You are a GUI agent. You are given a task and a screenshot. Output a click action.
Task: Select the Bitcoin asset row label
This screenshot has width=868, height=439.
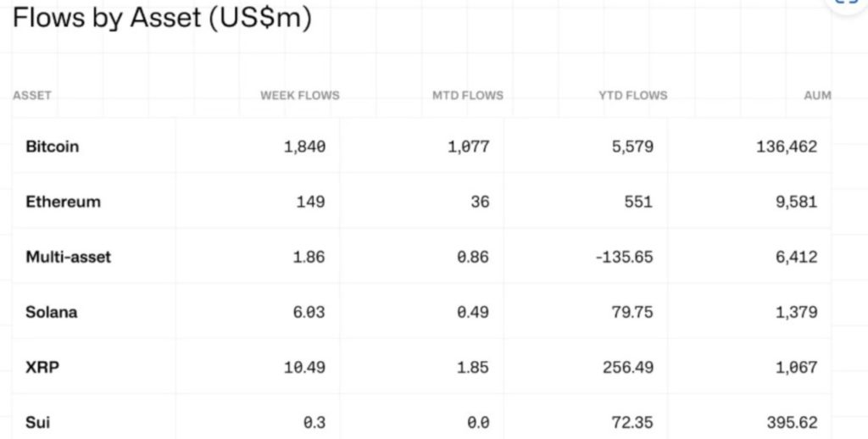coord(52,147)
